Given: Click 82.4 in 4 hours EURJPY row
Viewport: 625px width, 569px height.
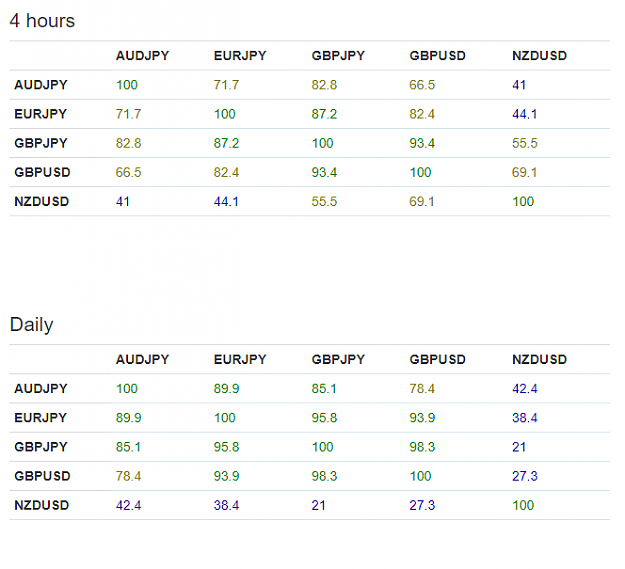Looking at the screenshot, I should click(422, 114).
